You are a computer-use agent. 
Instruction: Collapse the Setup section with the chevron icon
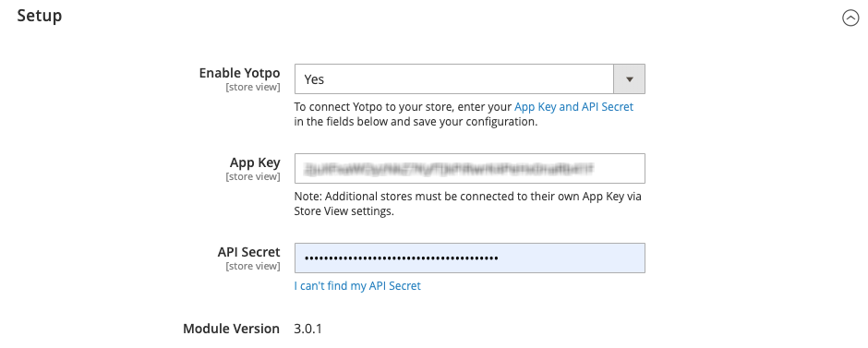point(850,18)
